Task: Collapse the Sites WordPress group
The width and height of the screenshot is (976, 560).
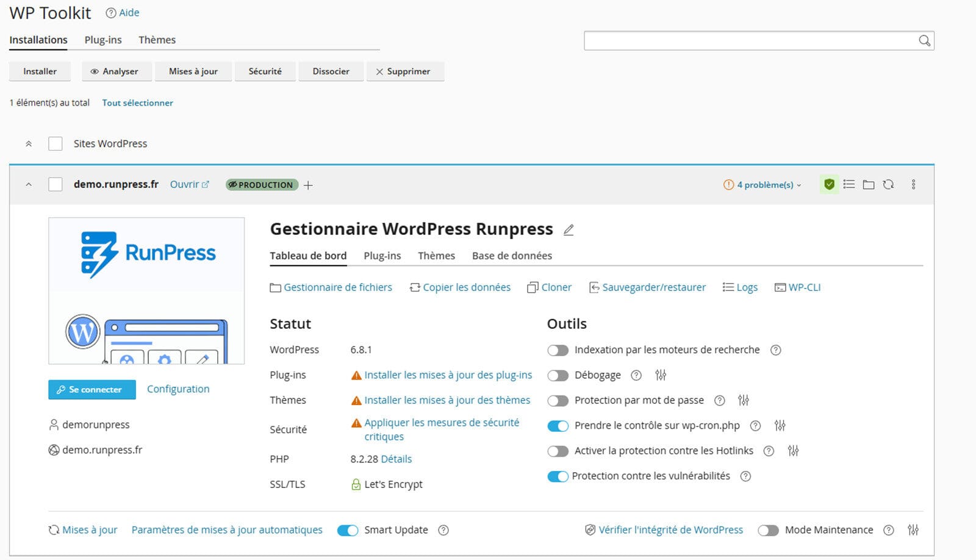Action: click(x=29, y=144)
